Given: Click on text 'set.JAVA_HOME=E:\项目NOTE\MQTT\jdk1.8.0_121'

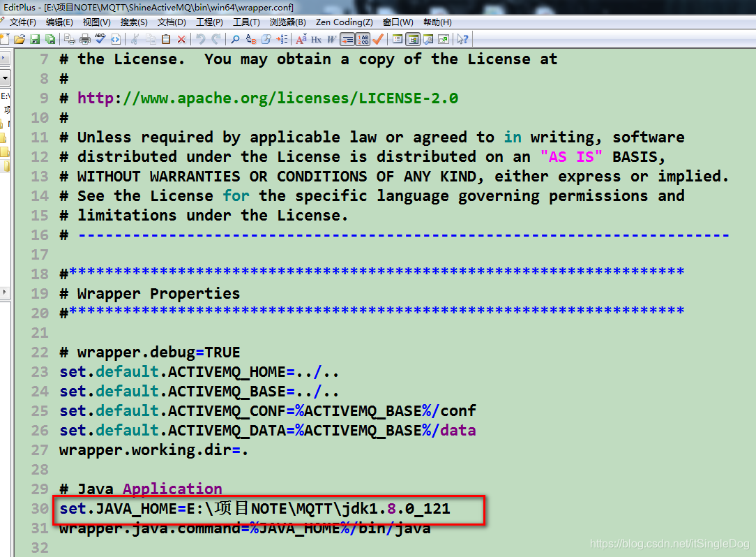Looking at the screenshot, I should [255, 508].
